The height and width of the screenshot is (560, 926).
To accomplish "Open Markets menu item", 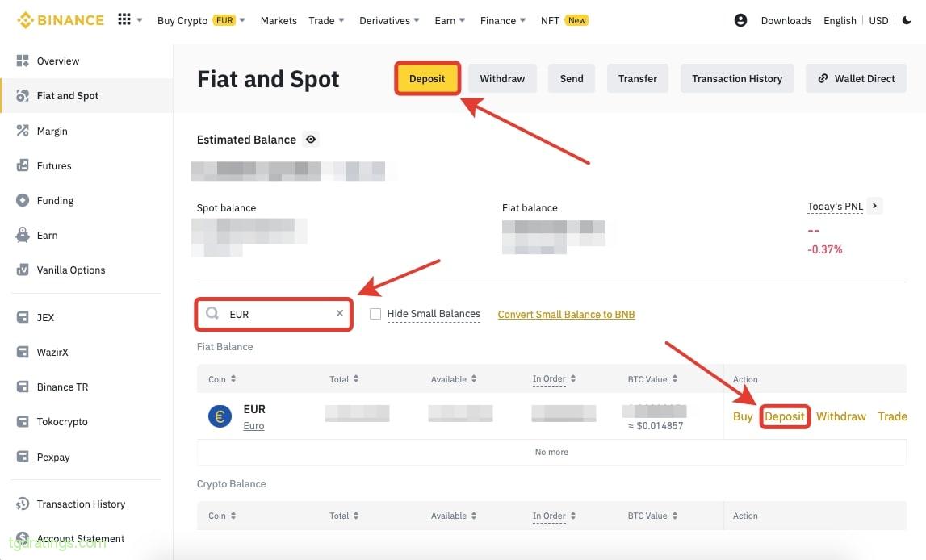I will tap(279, 20).
